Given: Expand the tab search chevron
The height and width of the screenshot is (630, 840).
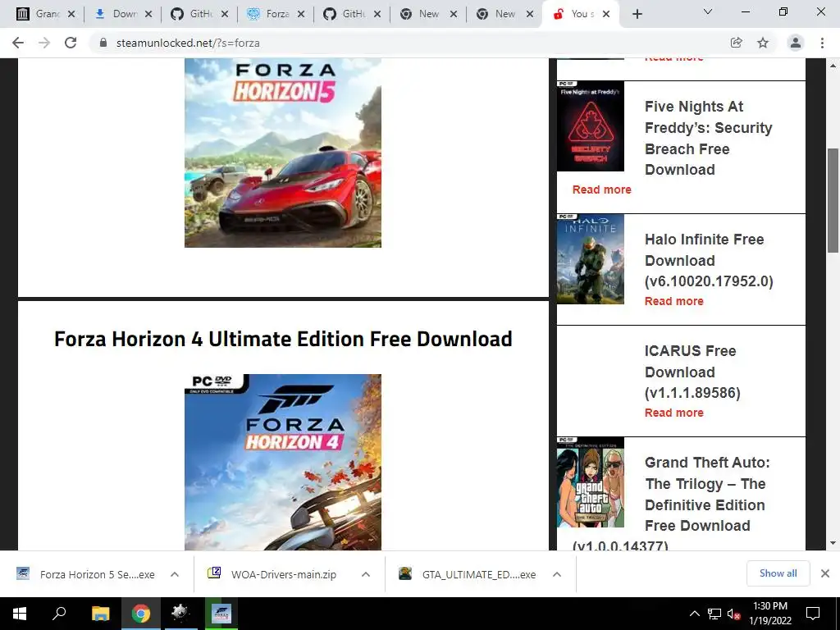Looking at the screenshot, I should click(x=708, y=11).
